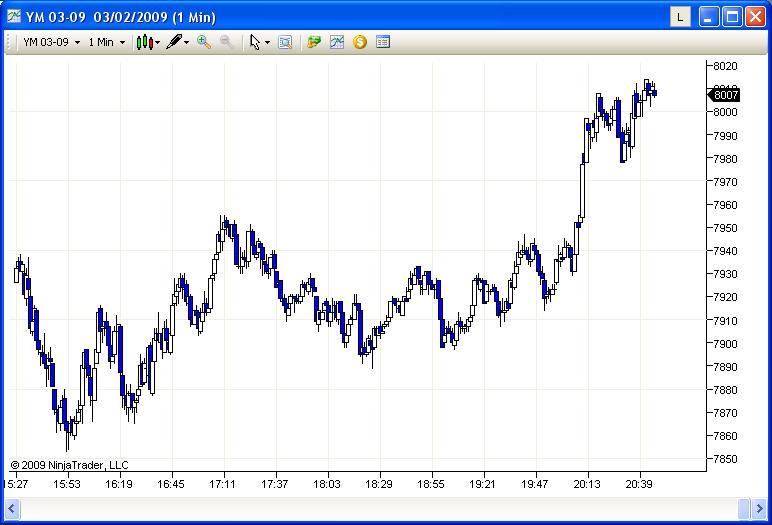Select the cursor pointer tool icon
The height and width of the screenshot is (525, 772).
coord(255,42)
